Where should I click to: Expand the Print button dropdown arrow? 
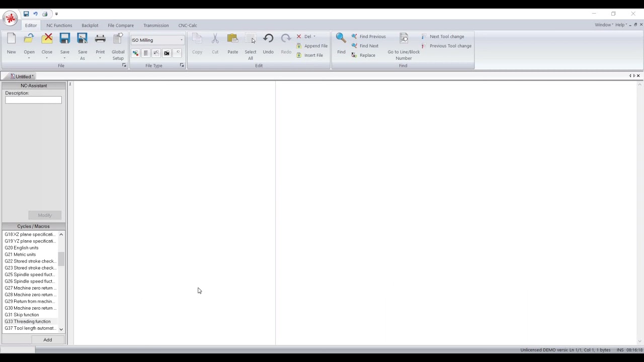(x=100, y=58)
